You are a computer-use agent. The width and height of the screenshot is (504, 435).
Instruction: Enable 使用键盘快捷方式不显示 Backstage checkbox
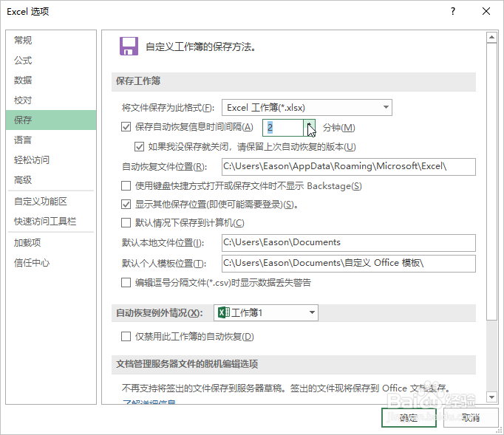click(x=126, y=185)
